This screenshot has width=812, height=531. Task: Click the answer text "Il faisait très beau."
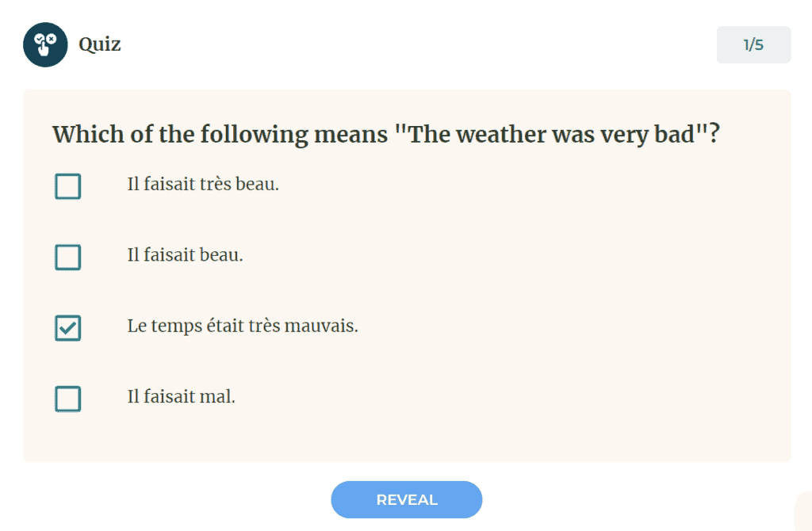(203, 185)
